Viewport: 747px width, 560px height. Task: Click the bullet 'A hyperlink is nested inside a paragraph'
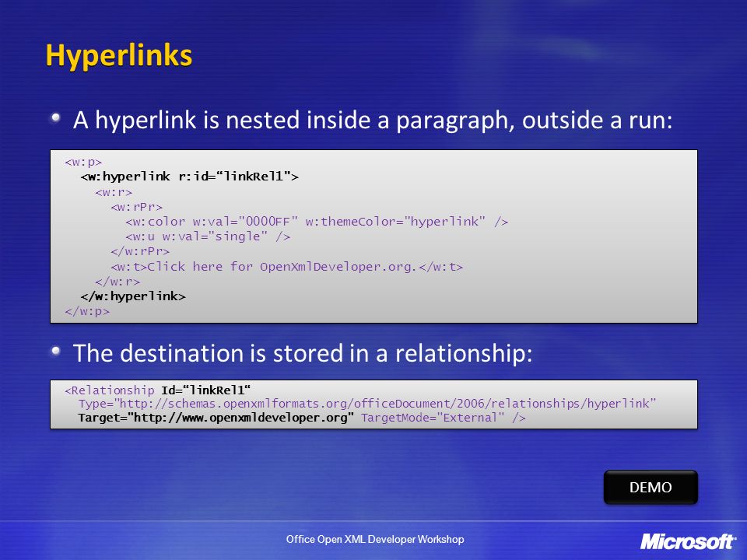(373, 120)
